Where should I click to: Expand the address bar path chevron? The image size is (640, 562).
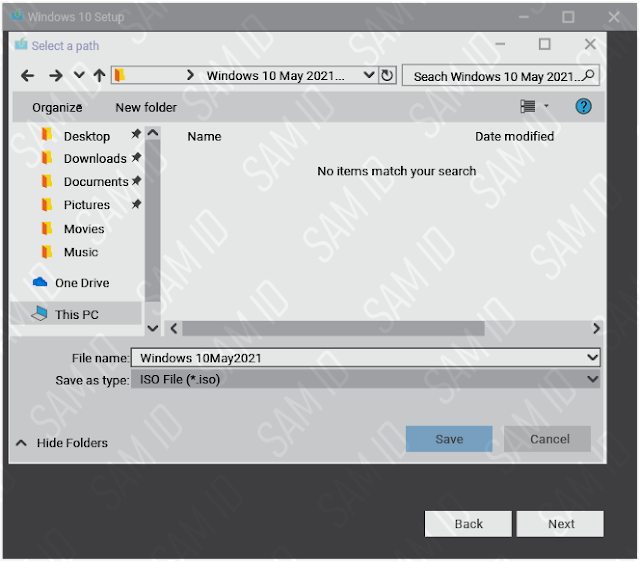[190, 75]
